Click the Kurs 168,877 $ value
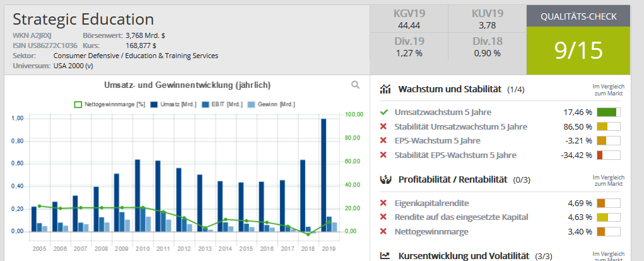 click(x=141, y=46)
